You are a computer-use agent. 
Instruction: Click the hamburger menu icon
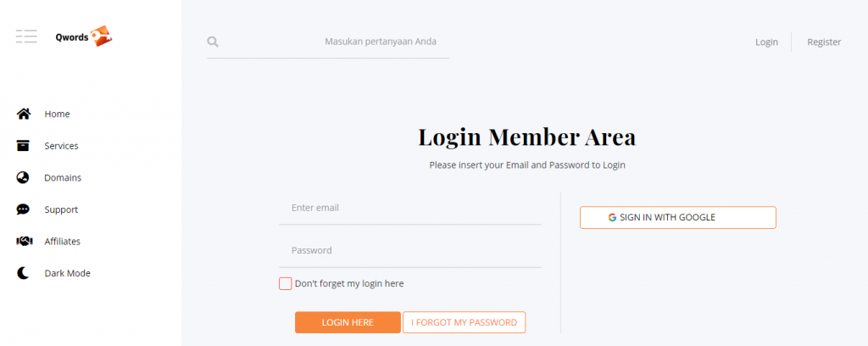[26, 36]
